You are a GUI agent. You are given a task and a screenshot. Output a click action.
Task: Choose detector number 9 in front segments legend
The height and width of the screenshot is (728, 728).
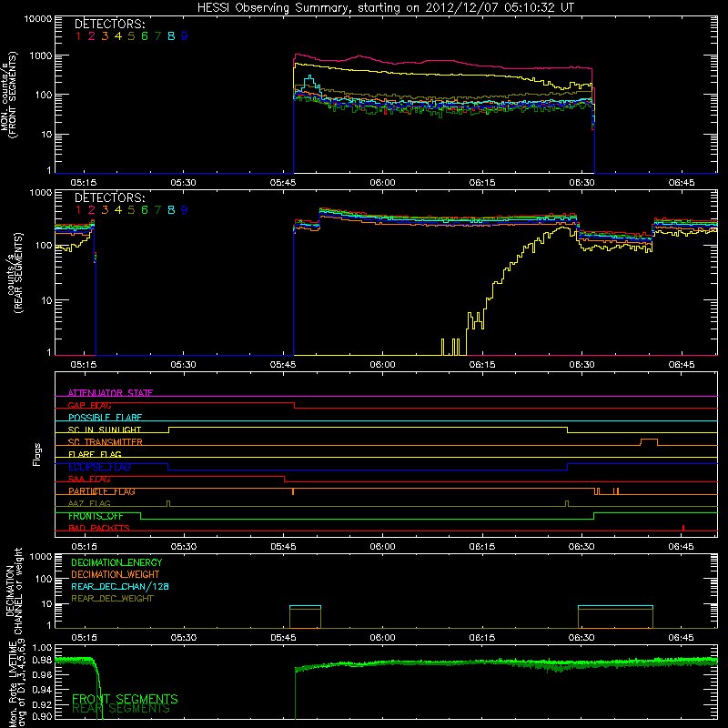[185, 36]
